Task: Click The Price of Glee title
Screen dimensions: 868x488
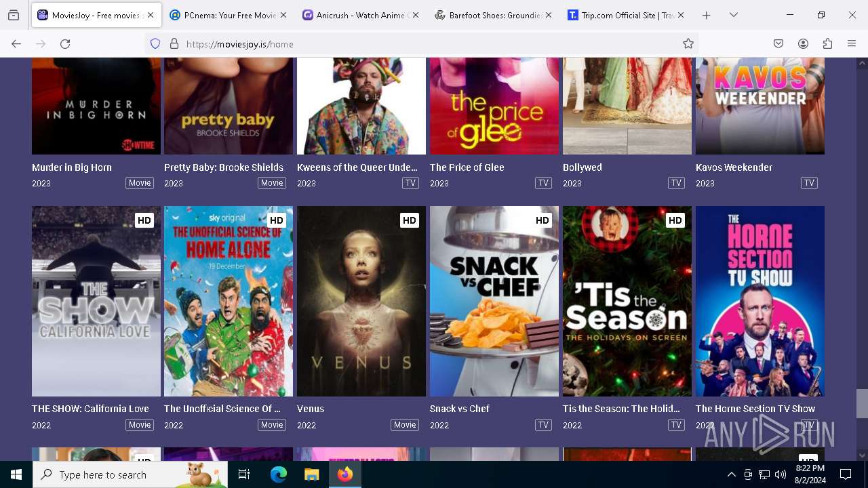Action: point(467,167)
